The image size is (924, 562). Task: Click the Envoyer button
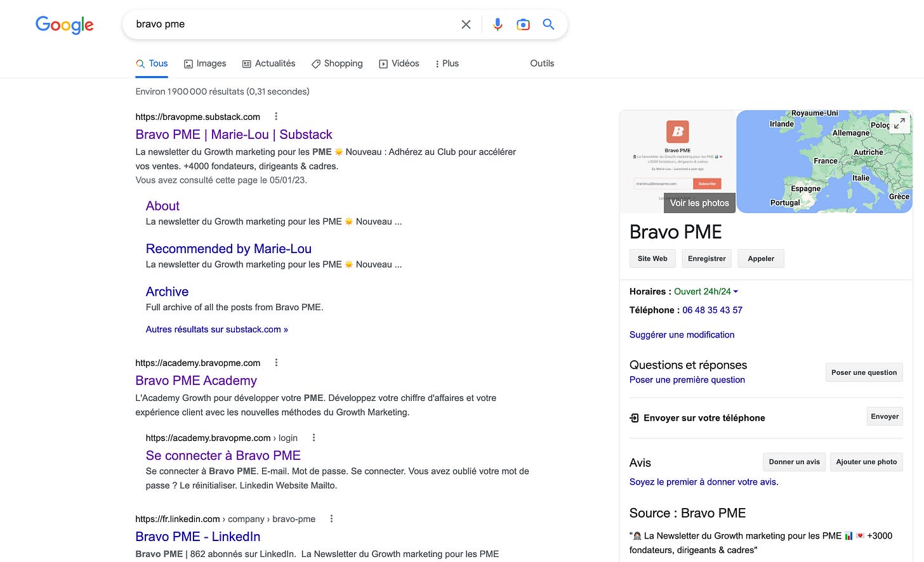tap(885, 416)
